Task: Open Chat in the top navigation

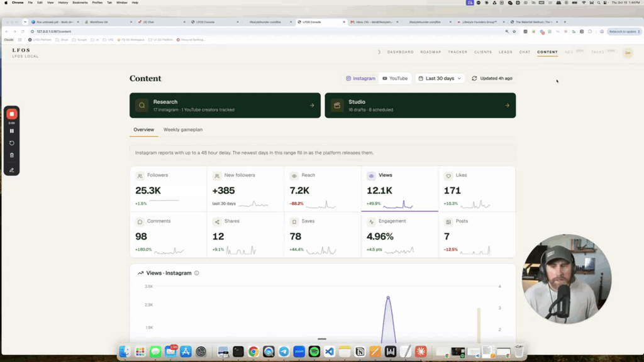Action: point(525,52)
